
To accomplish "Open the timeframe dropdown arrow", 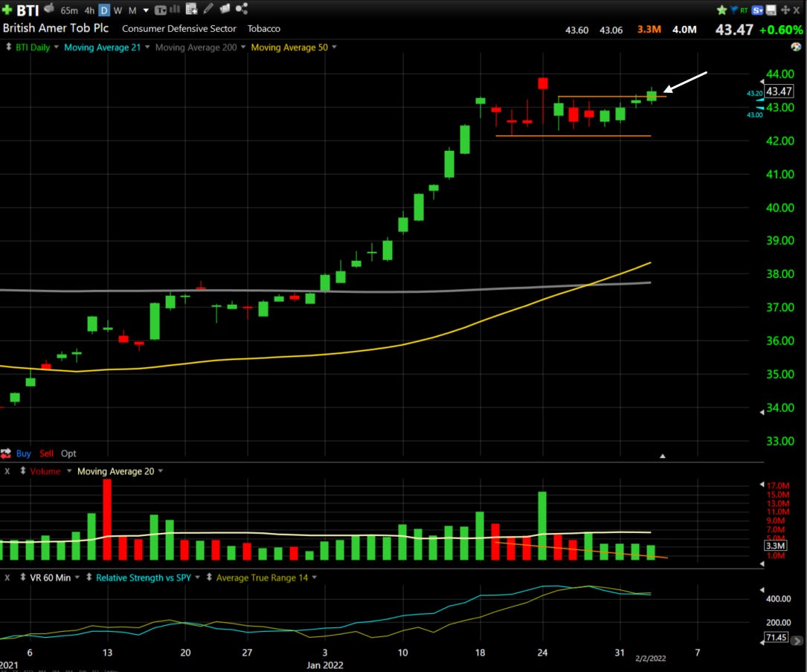I will [x=146, y=10].
